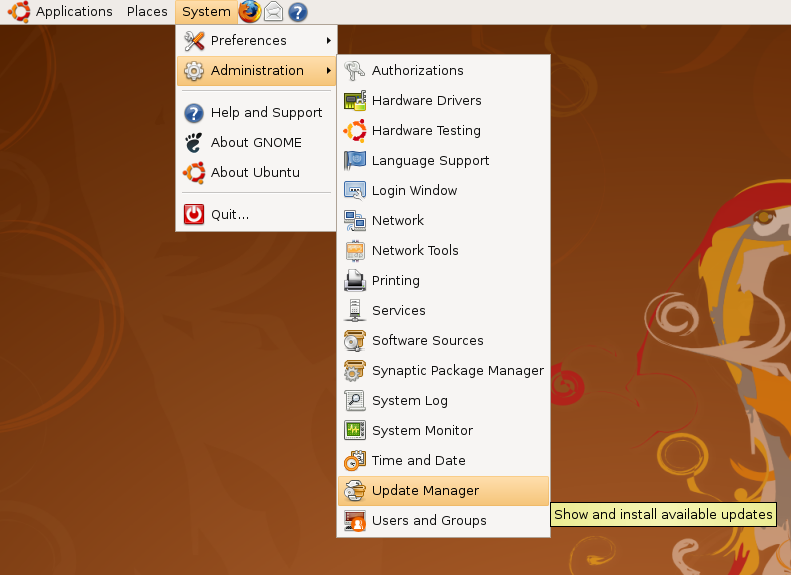Image resolution: width=791 pixels, height=575 pixels.
Task: Click the About Ubuntu logo icon
Action: click(194, 172)
